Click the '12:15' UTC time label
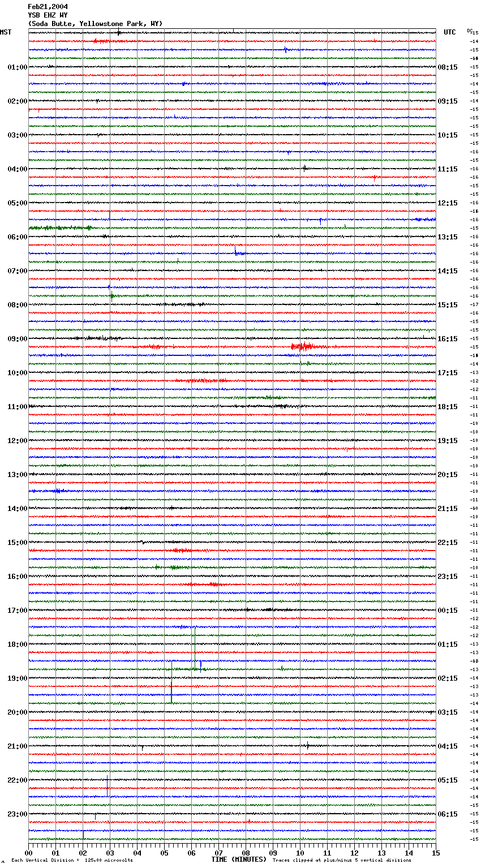The height and width of the screenshot is (868, 481). coord(448,203)
